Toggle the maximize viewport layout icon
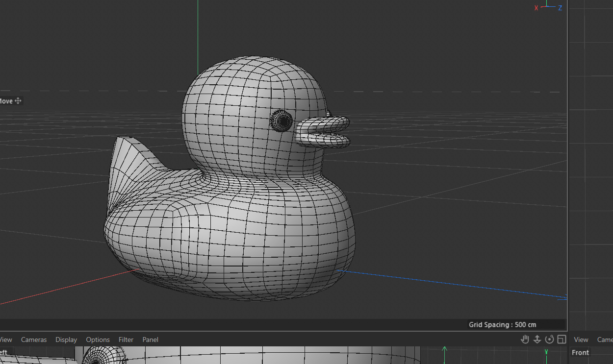613x364 pixels. (562, 340)
